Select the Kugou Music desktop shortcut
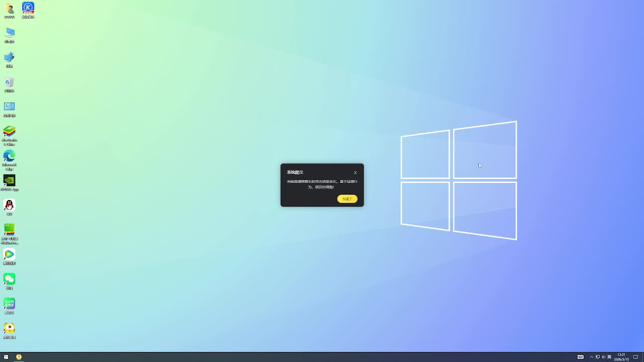 coord(28,8)
